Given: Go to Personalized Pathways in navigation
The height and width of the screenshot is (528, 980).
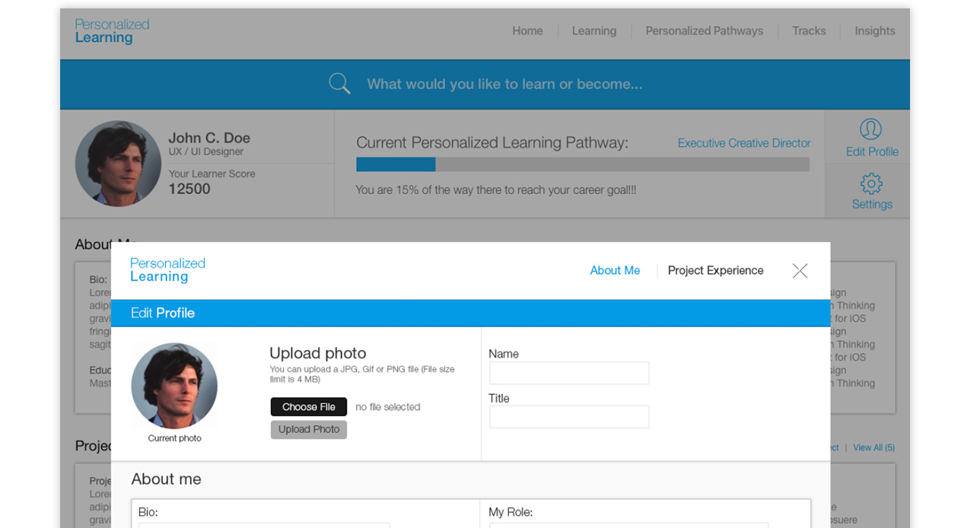Looking at the screenshot, I should 704,31.
